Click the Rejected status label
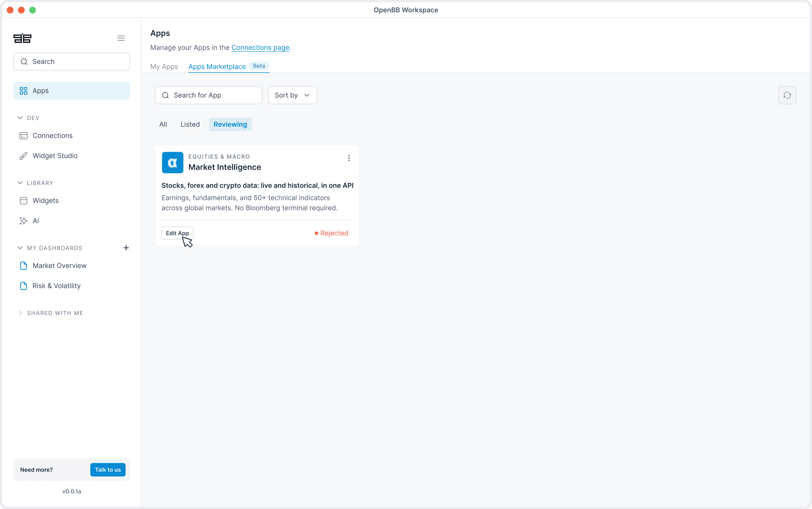The height and width of the screenshot is (509, 812). (x=331, y=233)
